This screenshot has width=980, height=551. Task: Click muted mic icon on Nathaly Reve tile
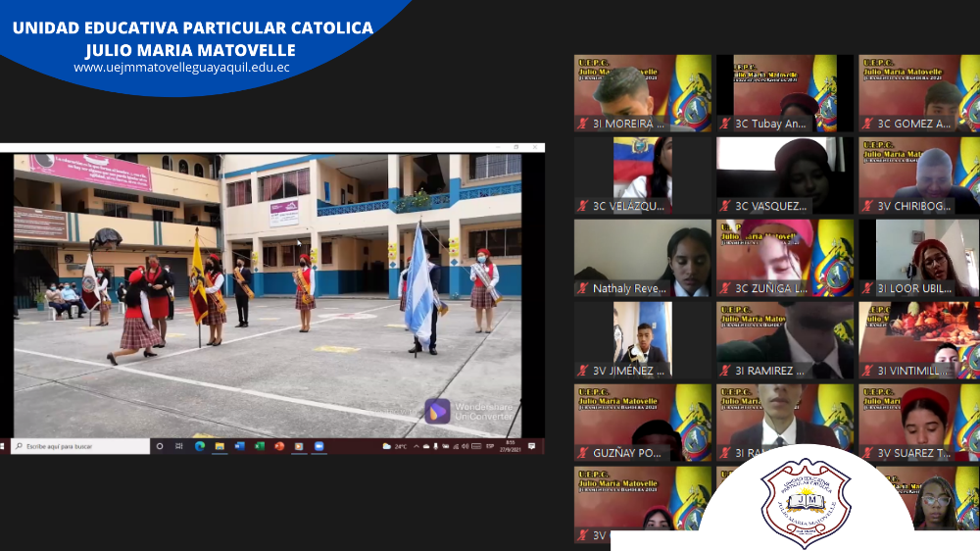pyautogui.click(x=583, y=288)
